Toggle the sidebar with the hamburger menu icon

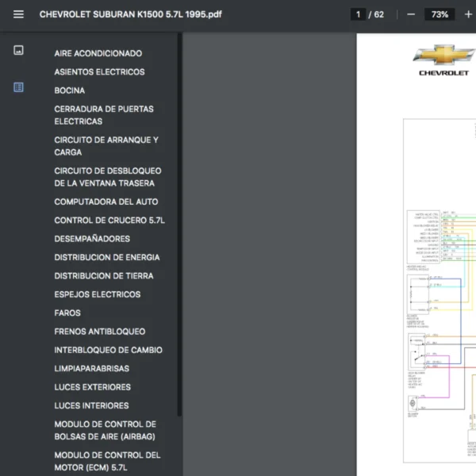(18, 14)
